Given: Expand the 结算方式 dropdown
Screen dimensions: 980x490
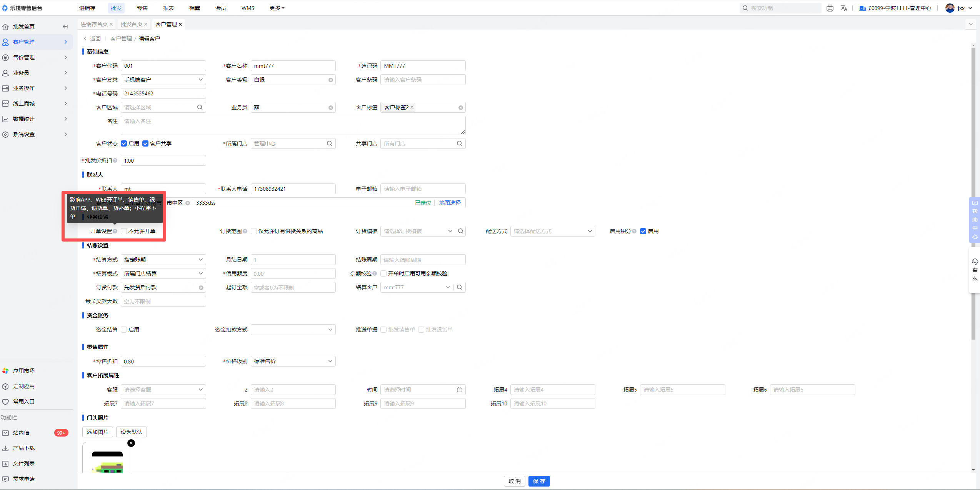Looking at the screenshot, I should click(x=163, y=260).
